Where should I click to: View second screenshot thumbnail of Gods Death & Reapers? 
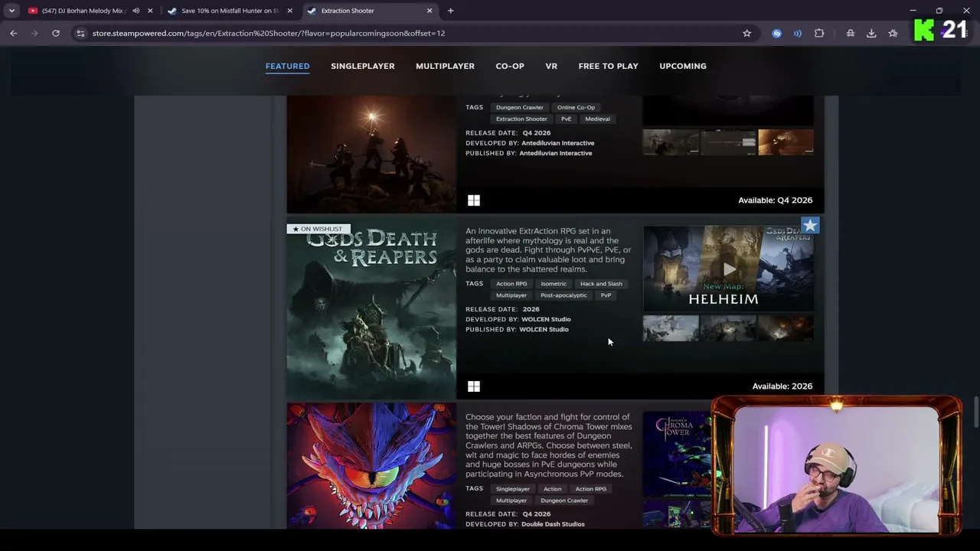coord(728,328)
